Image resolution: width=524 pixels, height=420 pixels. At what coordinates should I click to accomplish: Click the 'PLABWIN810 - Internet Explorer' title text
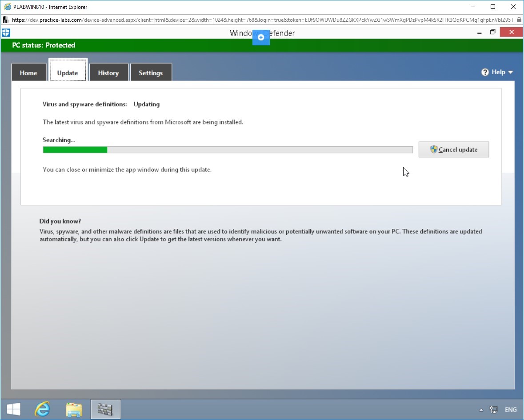coord(50,7)
